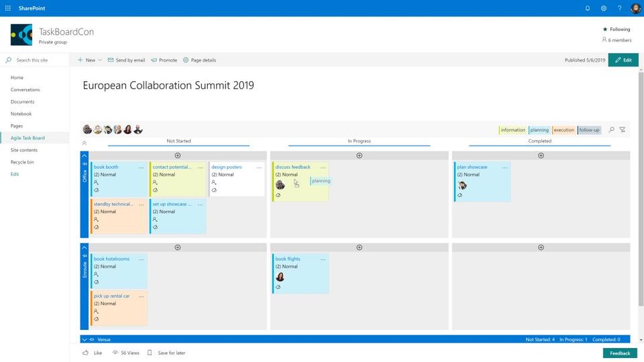This screenshot has width=644, height=362.
Task: Open Documents in the site navigation
Action: [x=23, y=102]
